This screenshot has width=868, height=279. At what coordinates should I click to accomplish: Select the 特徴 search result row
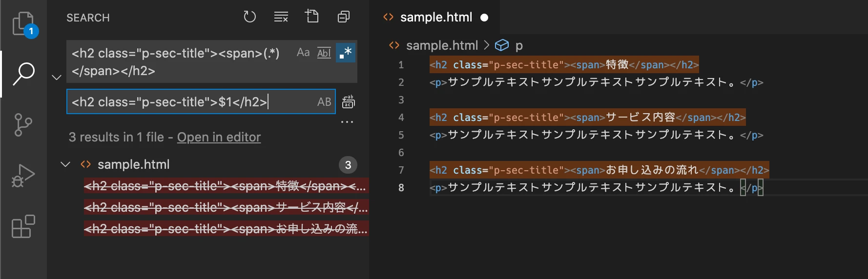pyautogui.click(x=226, y=186)
